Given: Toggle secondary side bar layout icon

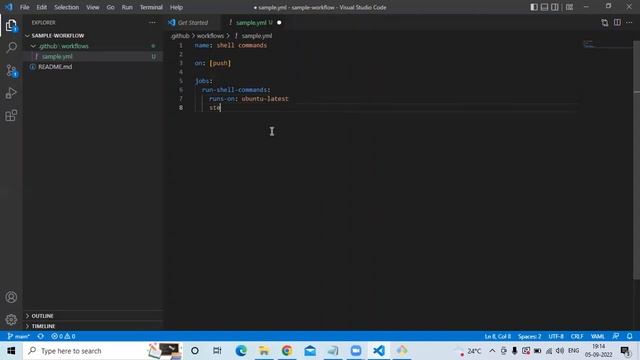Looking at the screenshot, I should [555, 7].
